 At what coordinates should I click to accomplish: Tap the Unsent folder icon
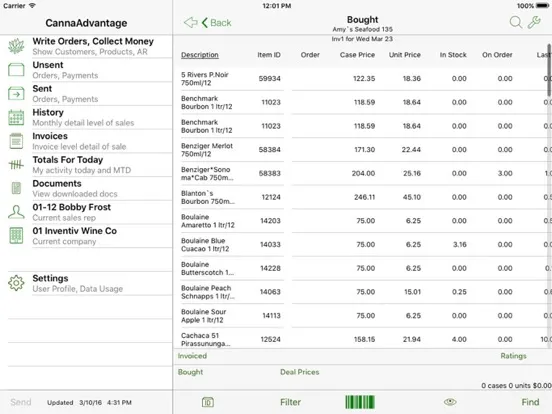(x=16, y=70)
